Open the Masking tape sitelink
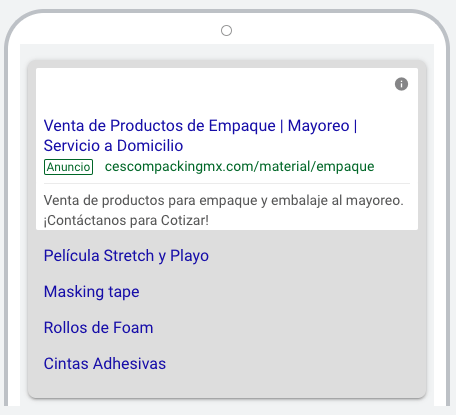 click(92, 292)
